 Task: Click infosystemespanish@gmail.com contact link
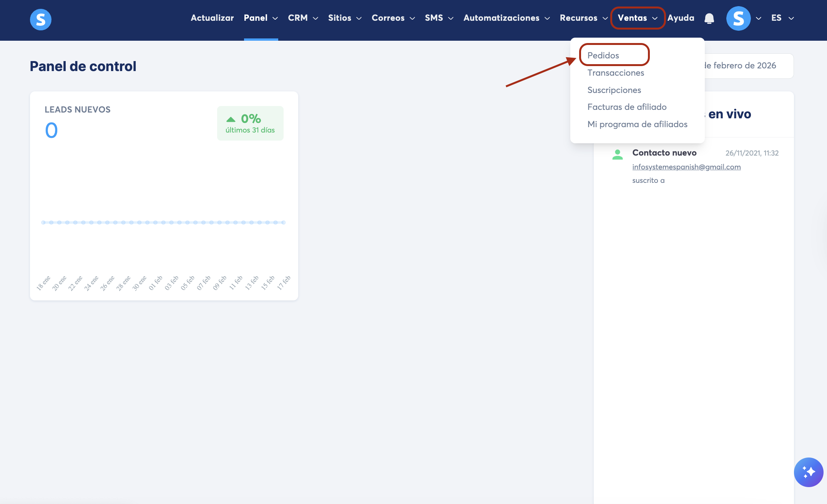coord(686,167)
